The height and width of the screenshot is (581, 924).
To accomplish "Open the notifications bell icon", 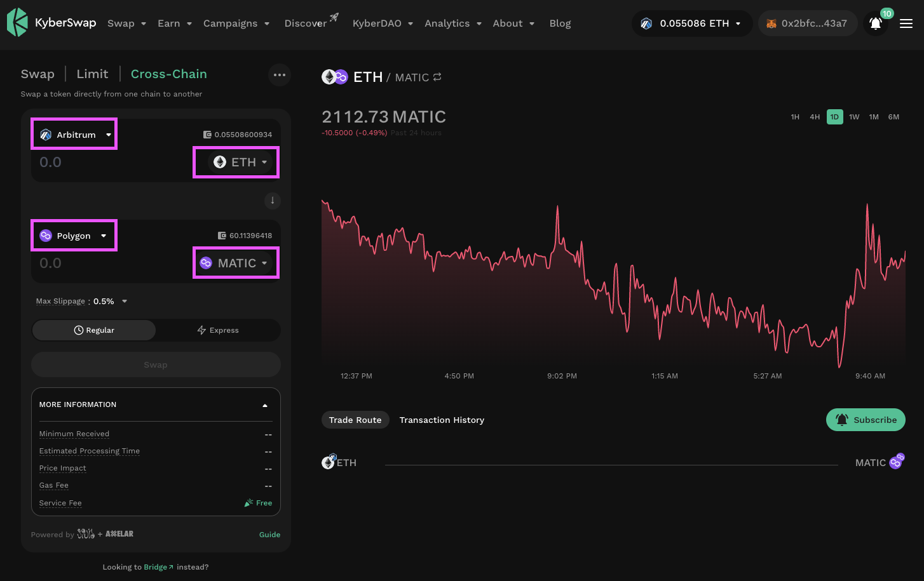I will pyautogui.click(x=875, y=23).
